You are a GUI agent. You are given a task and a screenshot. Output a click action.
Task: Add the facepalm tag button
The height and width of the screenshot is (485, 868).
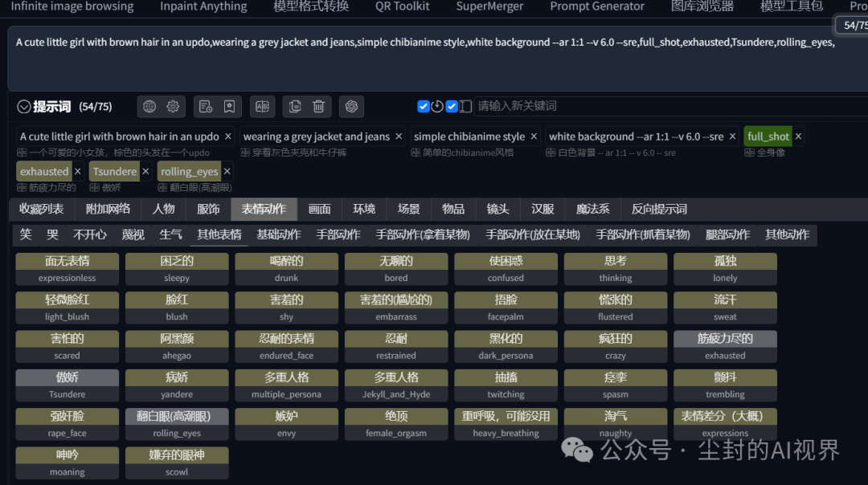point(506,308)
